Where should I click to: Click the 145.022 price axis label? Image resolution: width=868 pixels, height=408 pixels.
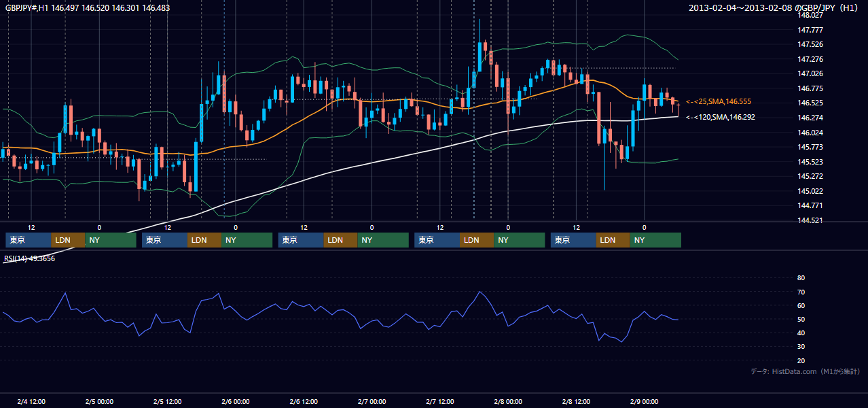click(812, 191)
